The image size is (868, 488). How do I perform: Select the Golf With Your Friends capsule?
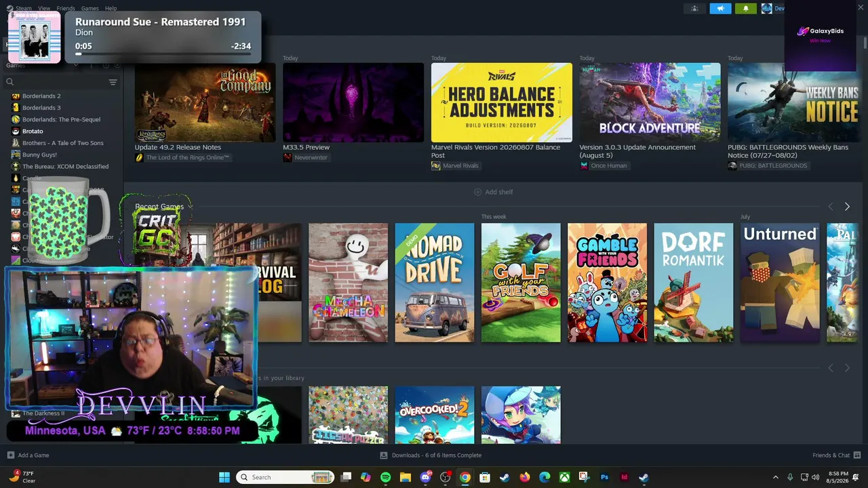click(521, 283)
